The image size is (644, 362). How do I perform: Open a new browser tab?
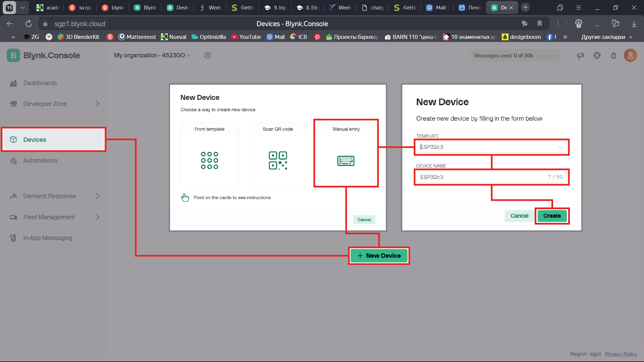click(525, 7)
